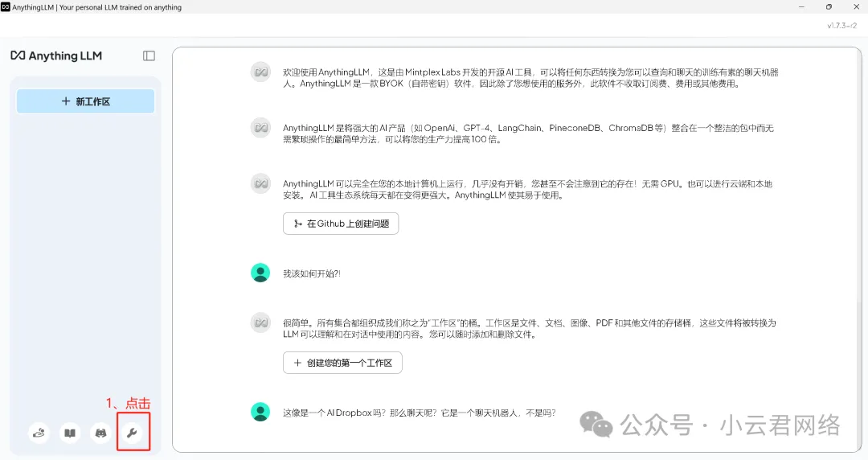
Task: Maximize the AnythingLLM window
Action: click(x=829, y=7)
